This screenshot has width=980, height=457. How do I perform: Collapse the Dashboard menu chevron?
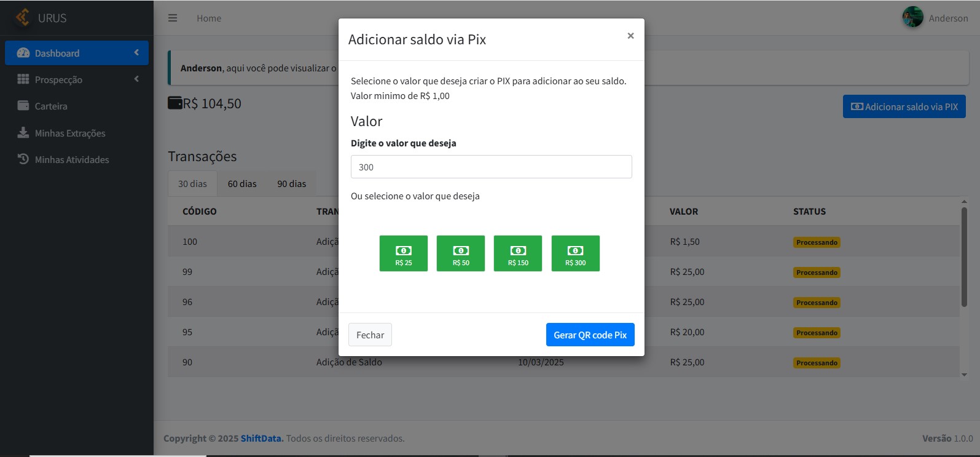pyautogui.click(x=136, y=53)
